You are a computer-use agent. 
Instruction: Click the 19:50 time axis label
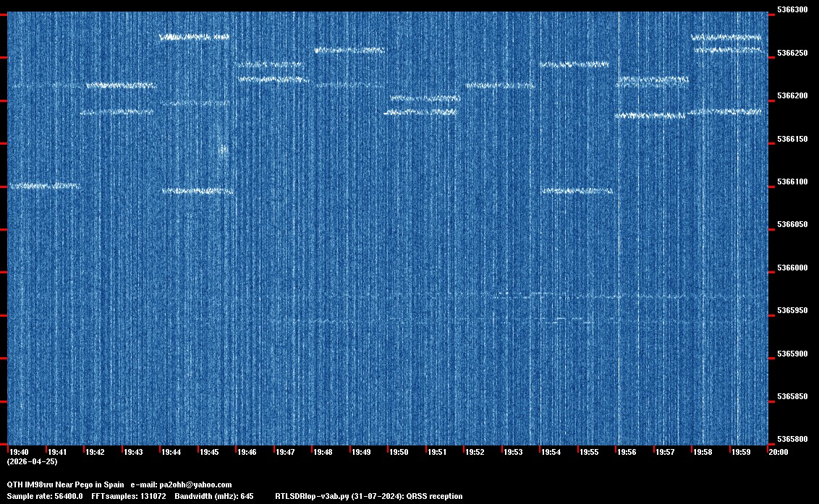[x=399, y=452]
